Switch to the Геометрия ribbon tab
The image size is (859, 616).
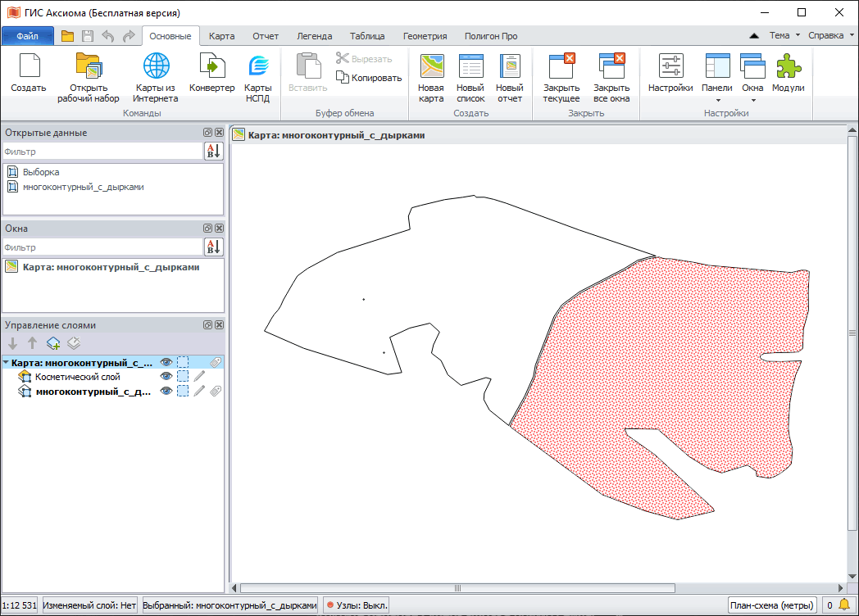425,36
